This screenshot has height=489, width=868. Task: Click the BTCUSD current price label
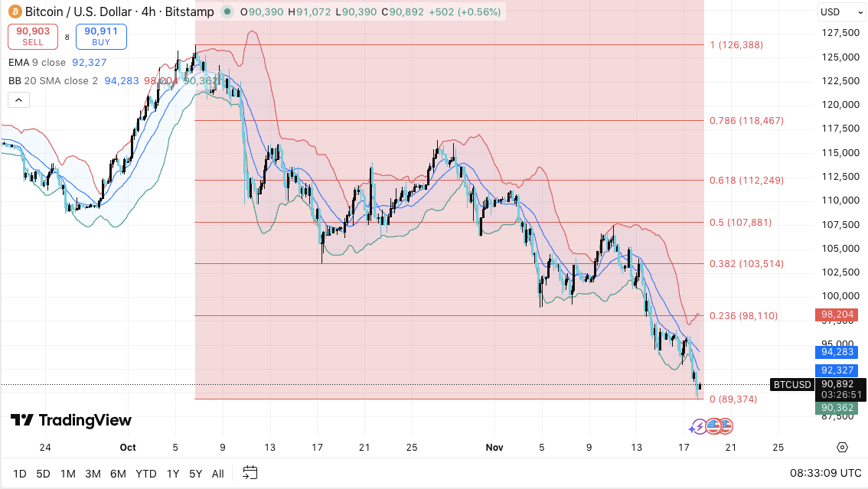click(x=792, y=384)
